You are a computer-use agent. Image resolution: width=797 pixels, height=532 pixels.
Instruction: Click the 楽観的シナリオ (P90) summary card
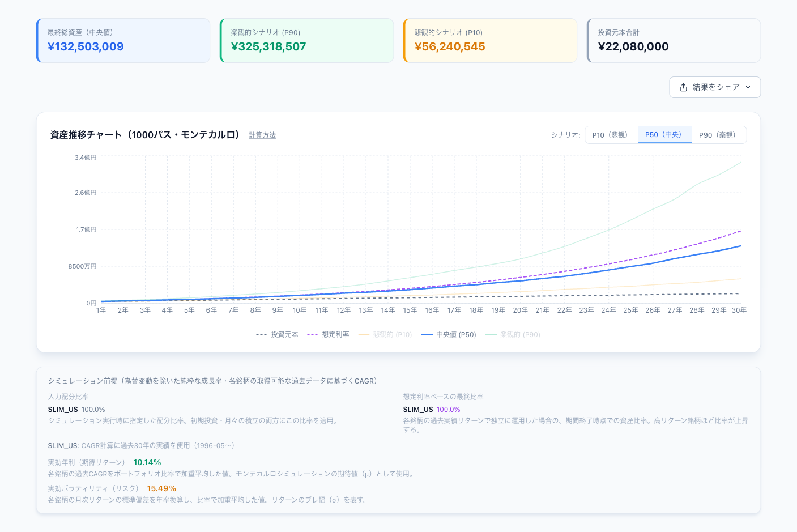(x=306, y=40)
